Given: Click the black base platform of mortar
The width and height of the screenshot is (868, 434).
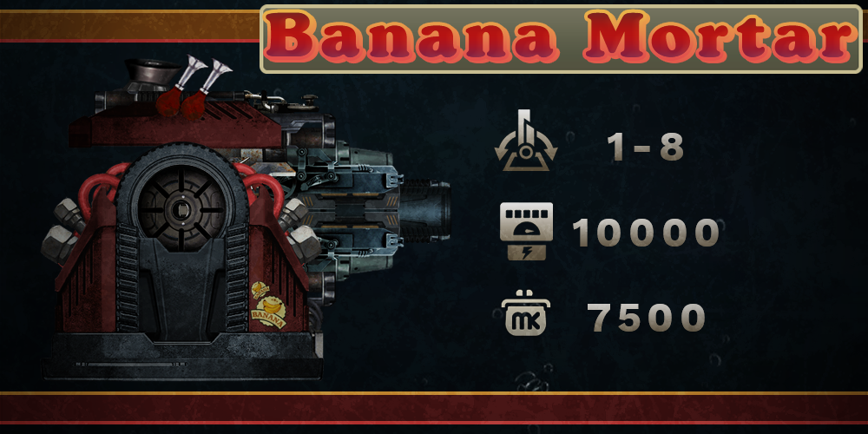Looking at the screenshot, I should tap(182, 355).
